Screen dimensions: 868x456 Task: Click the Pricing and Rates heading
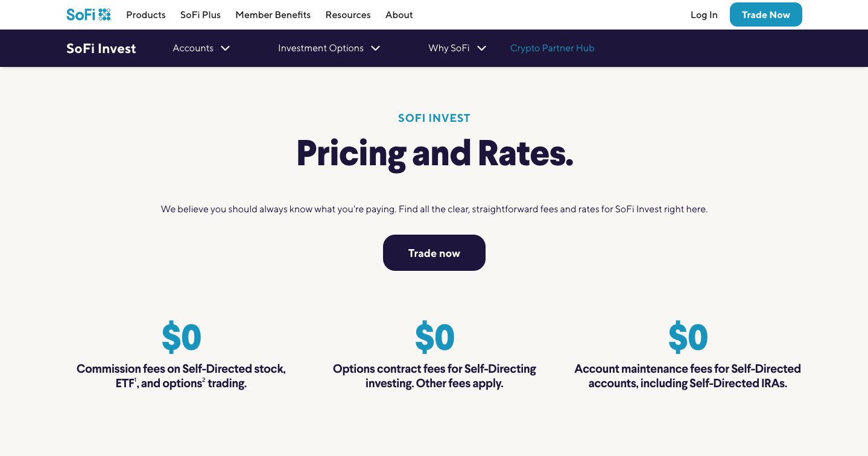tap(434, 153)
